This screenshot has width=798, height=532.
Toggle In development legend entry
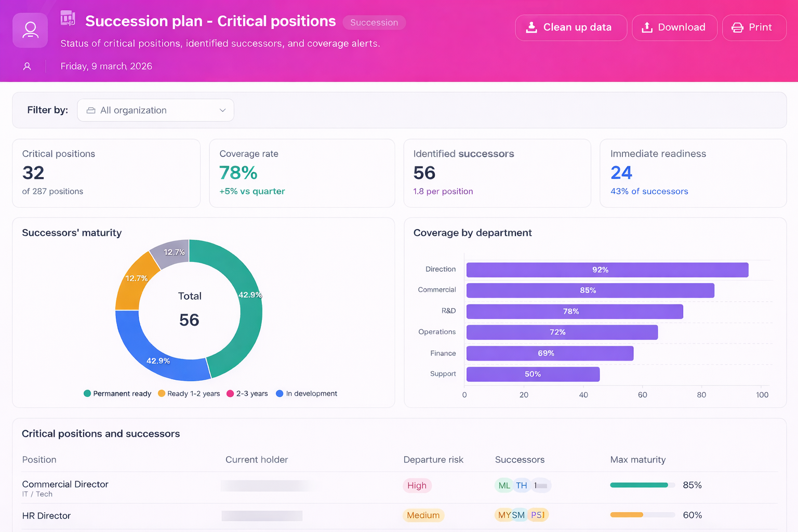307,394
